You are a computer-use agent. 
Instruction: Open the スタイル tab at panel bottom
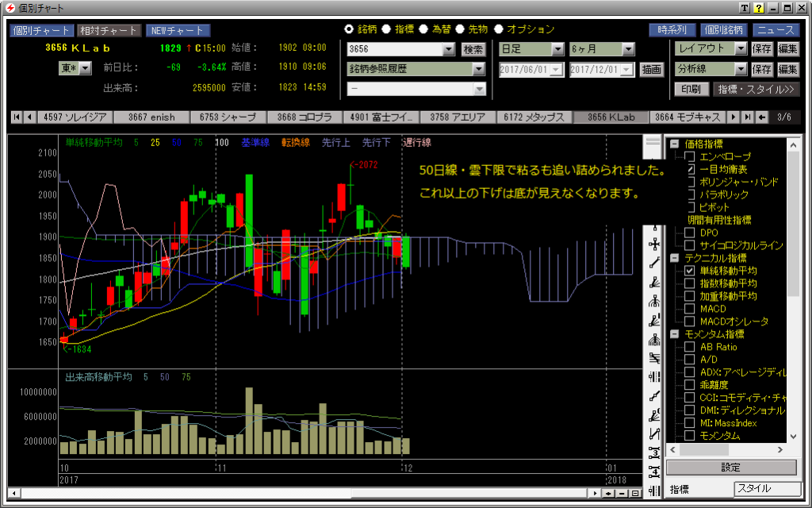point(764,489)
